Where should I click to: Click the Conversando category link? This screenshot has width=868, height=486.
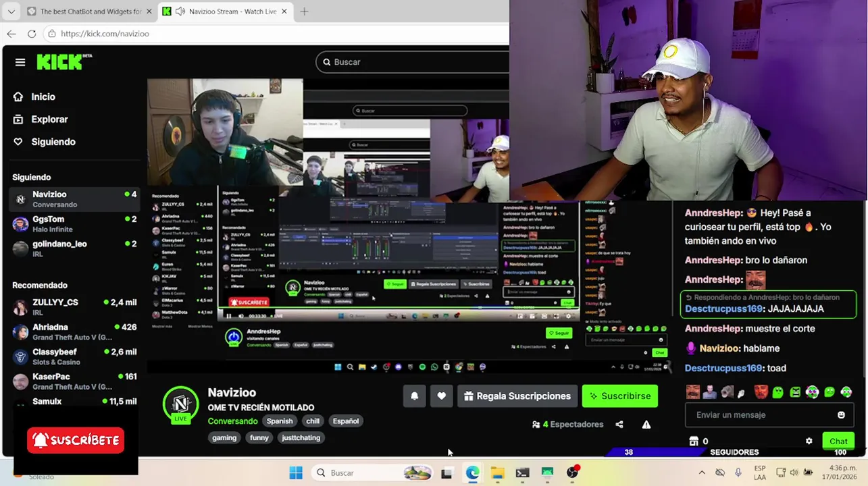(232, 421)
